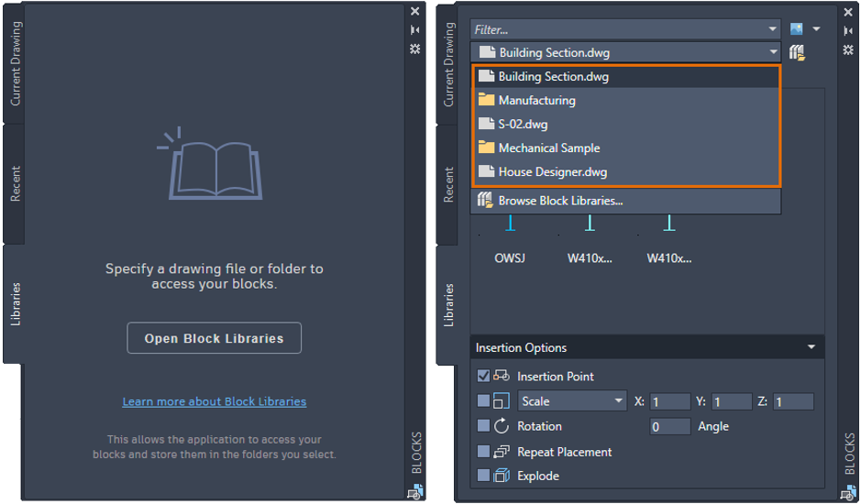This screenshot has height=504, width=861.
Task: Open Learn more about Block Libraries link
Action: (x=215, y=401)
